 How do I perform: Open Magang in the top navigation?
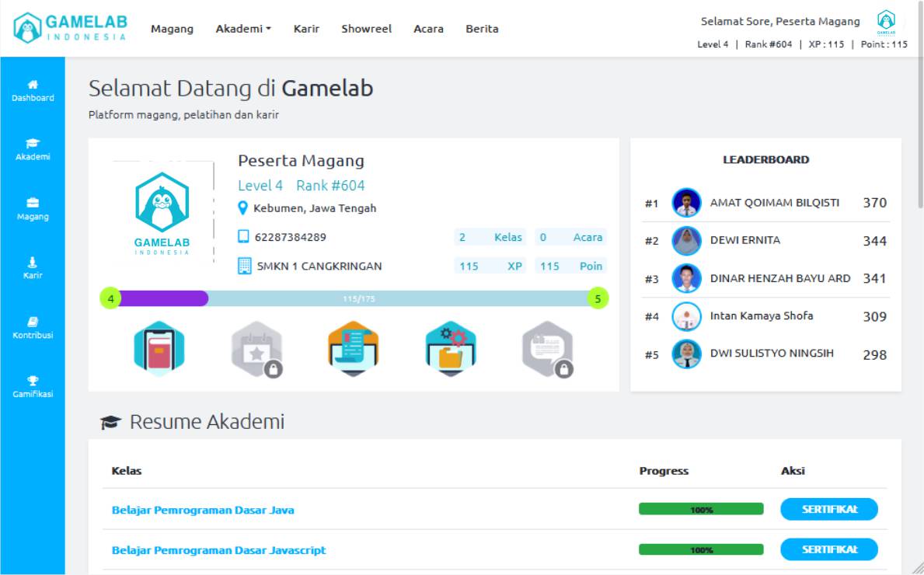click(172, 28)
